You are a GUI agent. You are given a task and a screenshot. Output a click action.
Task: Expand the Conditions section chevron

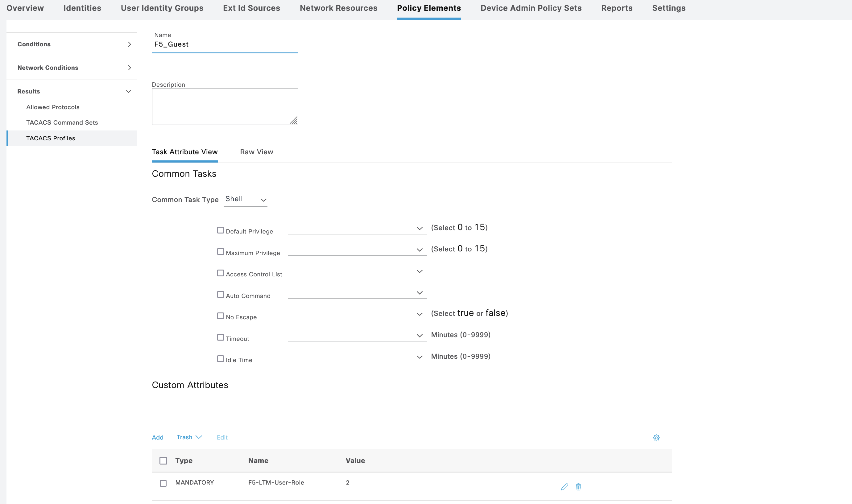[x=129, y=44]
